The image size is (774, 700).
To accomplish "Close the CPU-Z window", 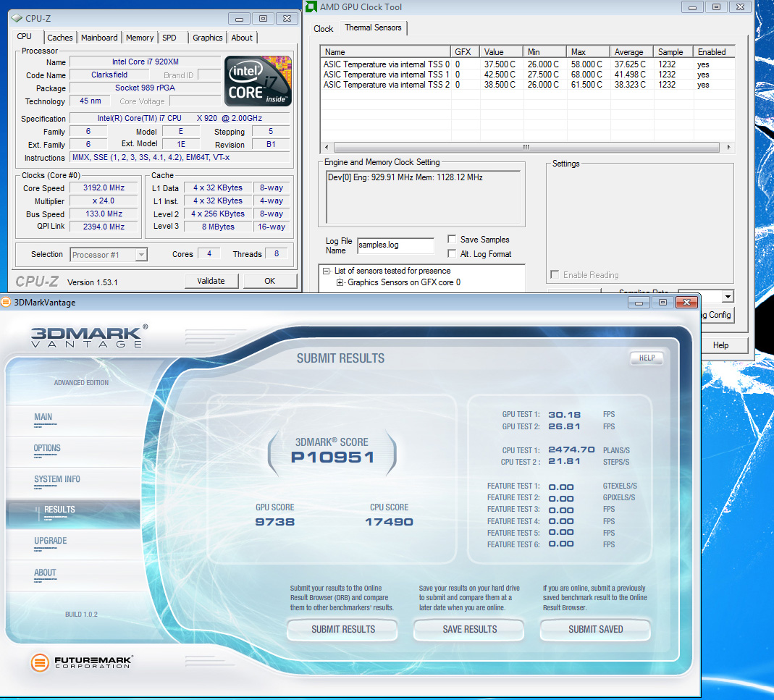I will (287, 19).
